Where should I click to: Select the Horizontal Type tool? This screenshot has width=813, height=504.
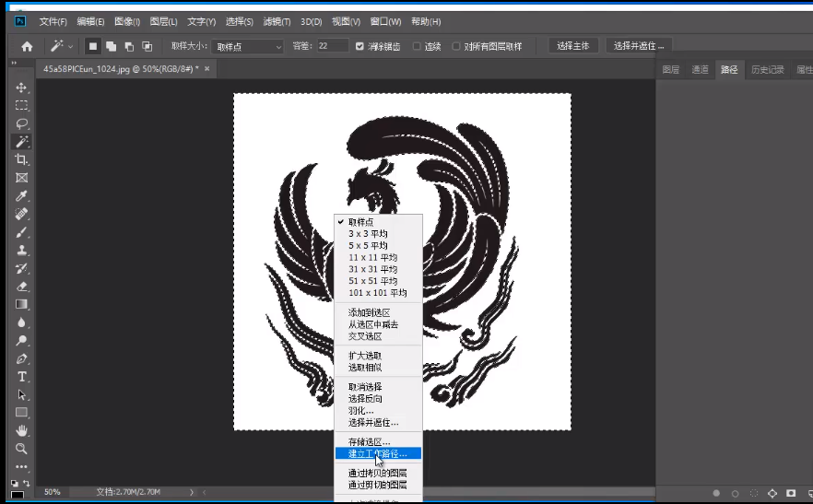21,377
